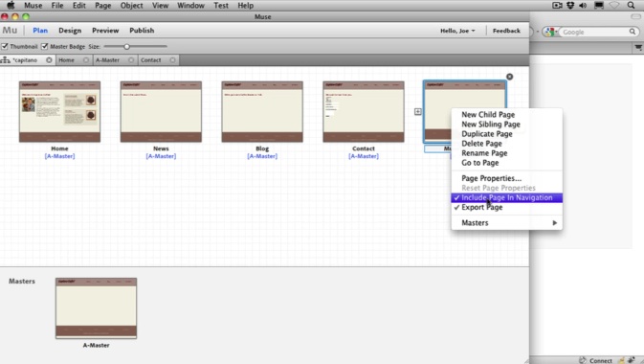Viewport: 644px width, 364px height.
Task: Switch to Plan mode
Action: (x=40, y=31)
